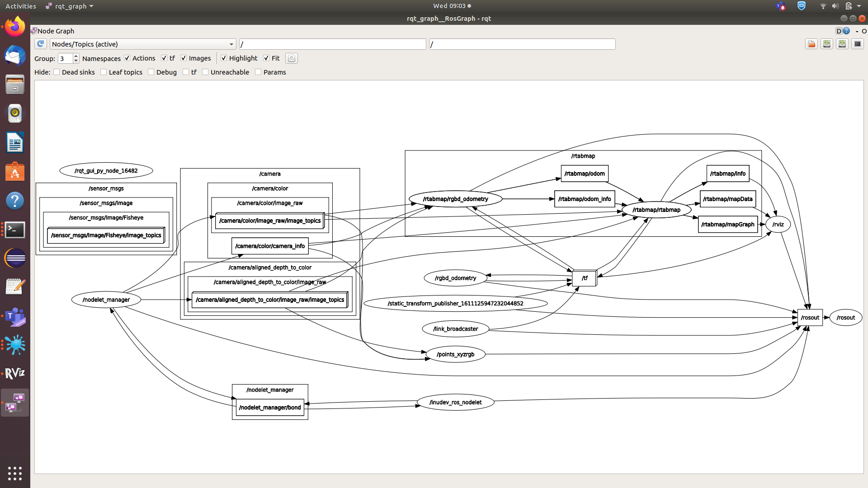Click the save as DOT icon
868x488 pixels.
(x=827, y=44)
